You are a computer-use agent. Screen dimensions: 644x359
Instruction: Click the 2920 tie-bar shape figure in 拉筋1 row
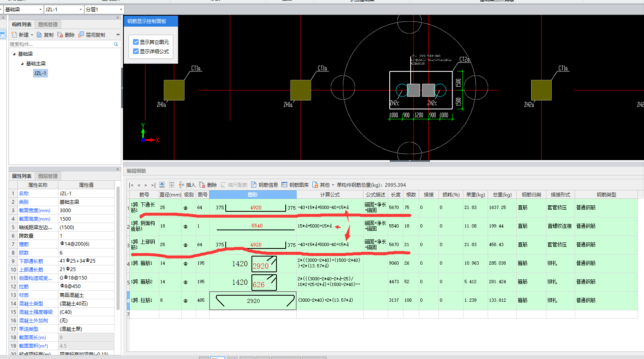(253, 301)
